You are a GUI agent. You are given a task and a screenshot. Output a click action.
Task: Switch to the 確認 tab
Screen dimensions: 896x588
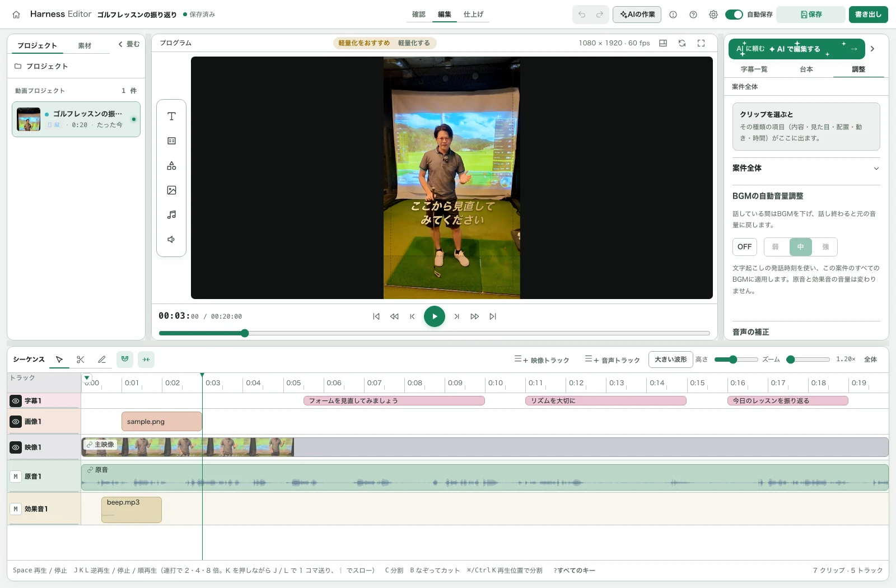(x=419, y=15)
